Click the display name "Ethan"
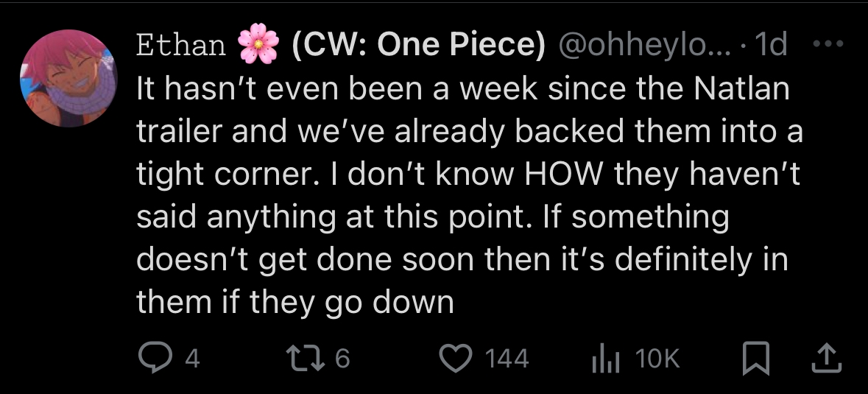The height and width of the screenshot is (394, 868). pos(182,46)
